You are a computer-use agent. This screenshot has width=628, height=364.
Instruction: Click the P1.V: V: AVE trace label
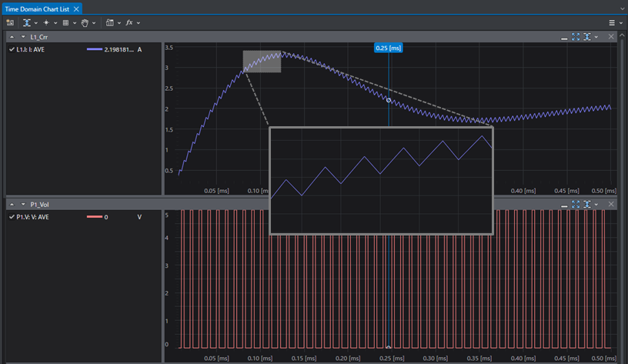pyautogui.click(x=32, y=217)
